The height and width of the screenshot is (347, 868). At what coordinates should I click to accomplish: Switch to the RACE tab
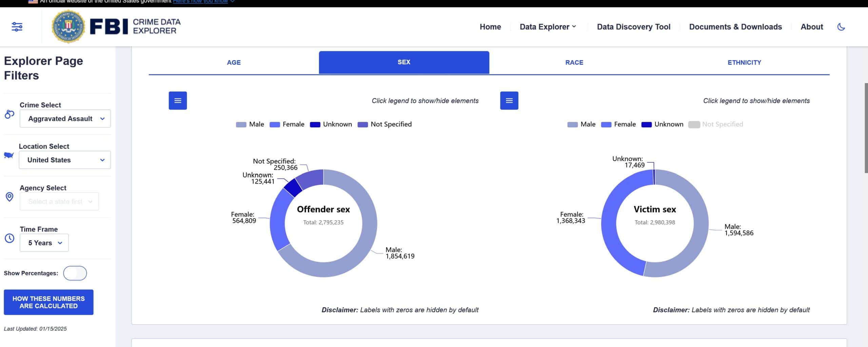pyautogui.click(x=574, y=62)
